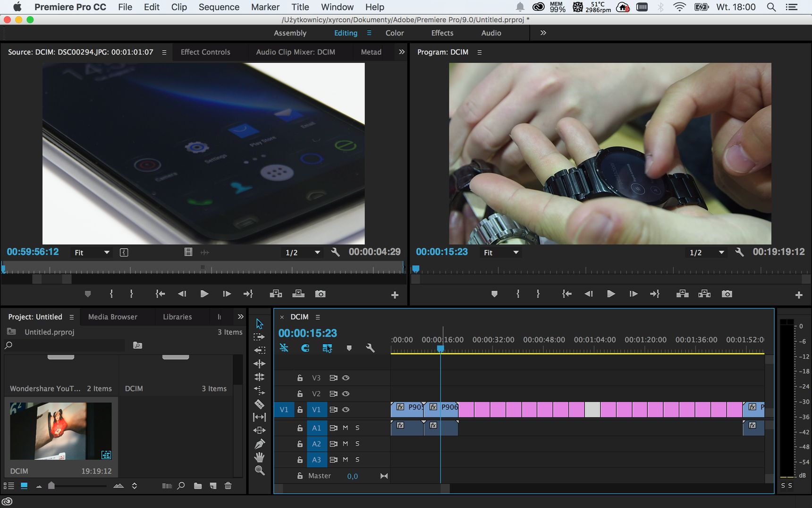Open Source monitor Fit zoom dropdown
The height and width of the screenshot is (508, 812).
(x=92, y=252)
